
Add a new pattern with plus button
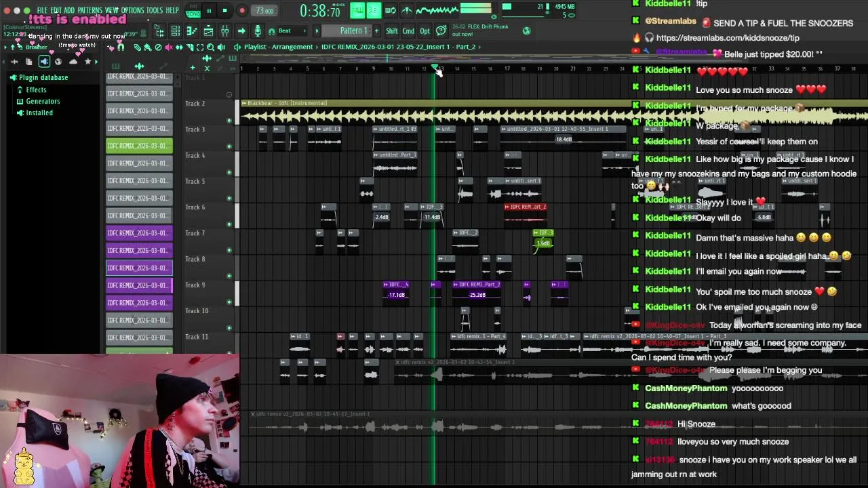click(377, 30)
